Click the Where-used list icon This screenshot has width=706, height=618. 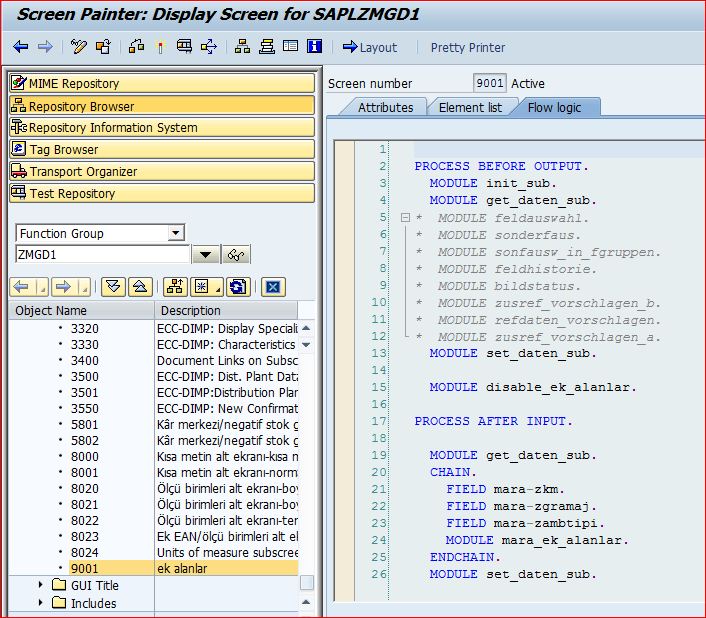(x=209, y=47)
